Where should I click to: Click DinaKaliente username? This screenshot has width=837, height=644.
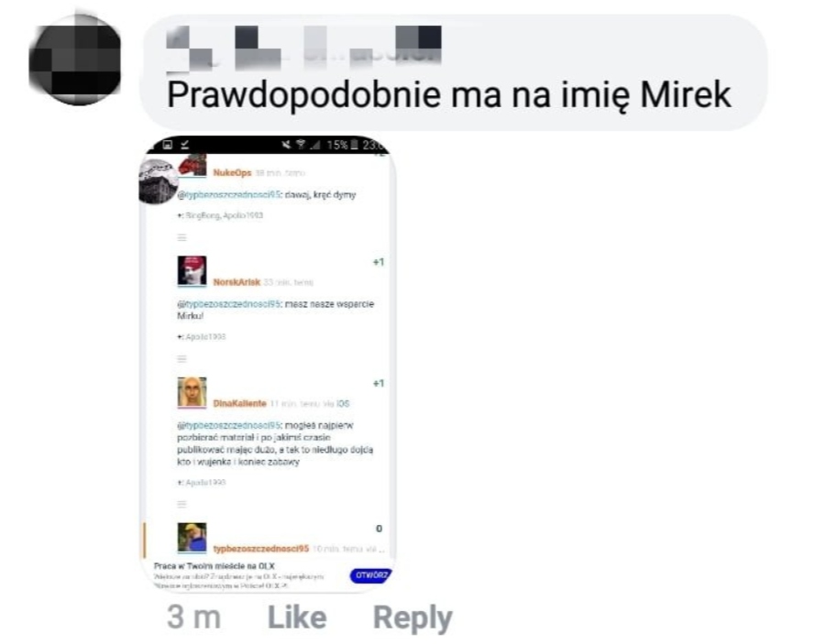(x=239, y=403)
